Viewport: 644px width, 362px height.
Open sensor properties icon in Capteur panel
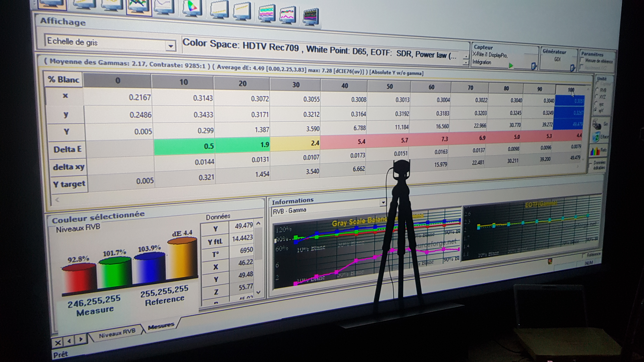[533, 66]
